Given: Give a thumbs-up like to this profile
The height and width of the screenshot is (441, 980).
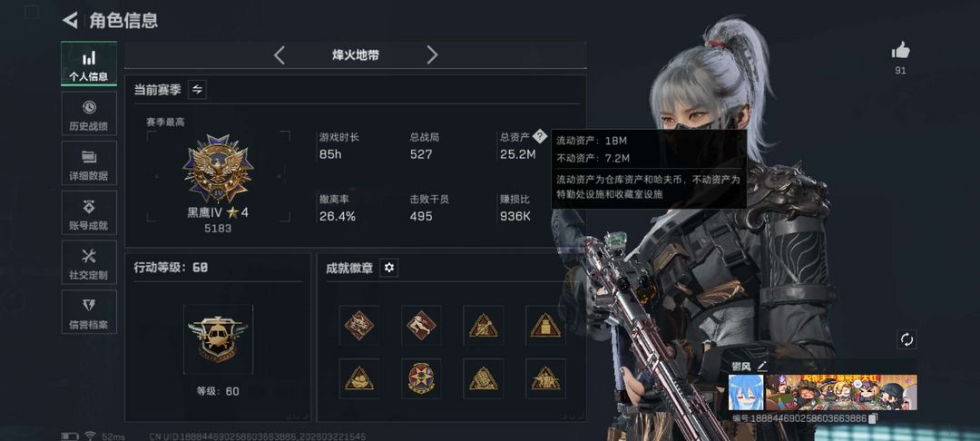Looking at the screenshot, I should [900, 50].
